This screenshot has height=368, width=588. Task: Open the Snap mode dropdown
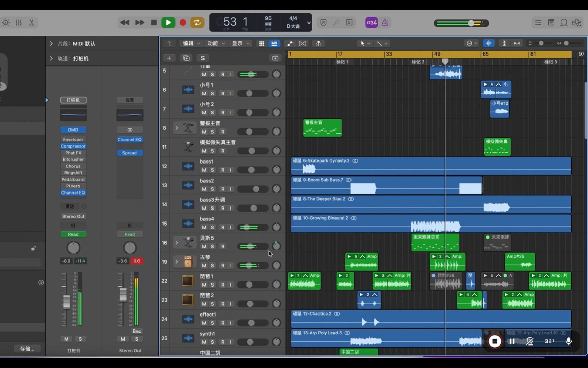[x=472, y=43]
